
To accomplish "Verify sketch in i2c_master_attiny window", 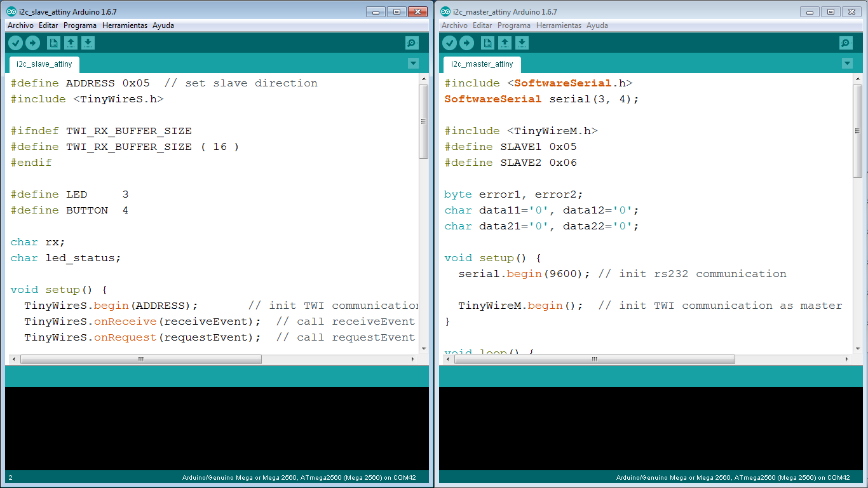I will 450,43.
